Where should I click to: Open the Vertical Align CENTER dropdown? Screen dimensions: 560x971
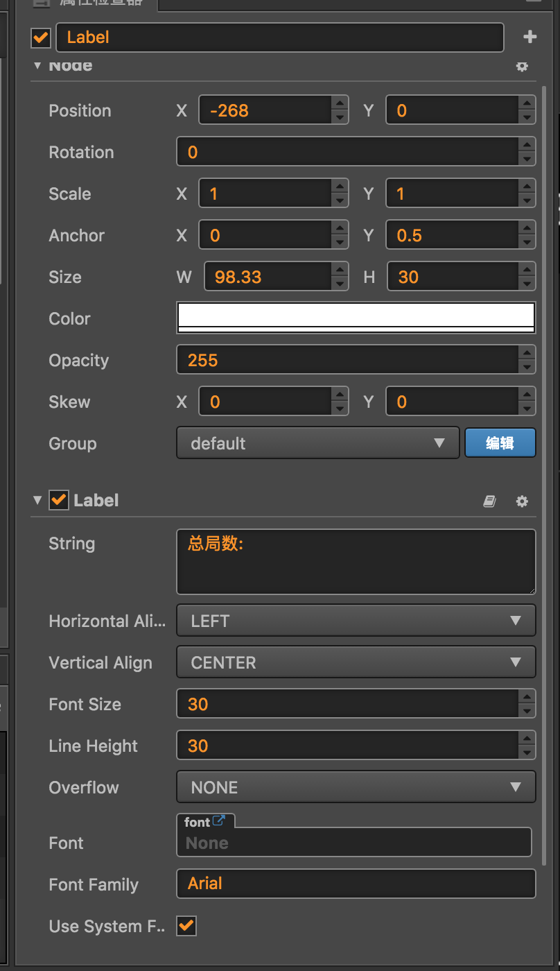tap(356, 662)
